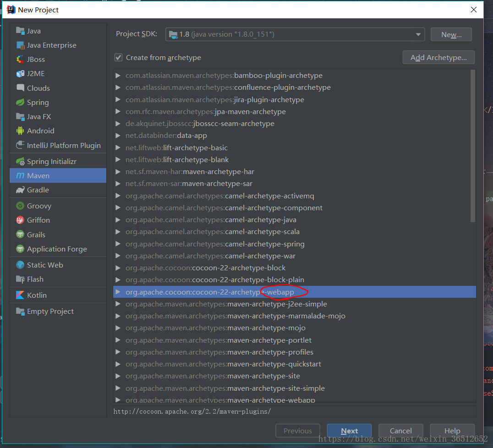Select lift-archetype-basic row
The width and height of the screenshot is (493, 448).
click(294, 148)
